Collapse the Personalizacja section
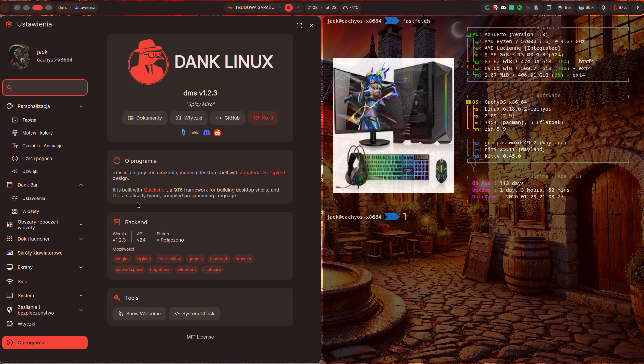Image resolution: width=644 pixels, height=364 pixels. [81, 106]
